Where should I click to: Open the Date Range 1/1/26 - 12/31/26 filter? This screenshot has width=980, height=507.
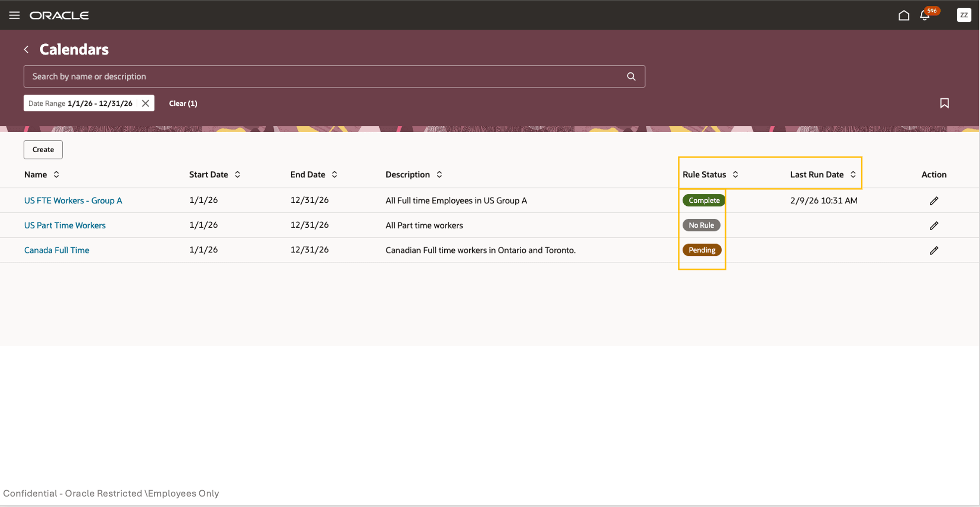pos(80,103)
